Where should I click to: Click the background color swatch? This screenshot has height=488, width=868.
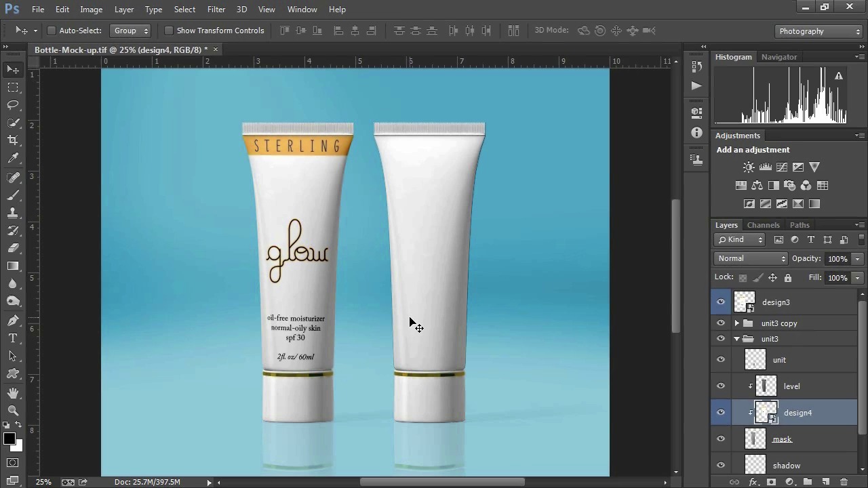(x=18, y=447)
